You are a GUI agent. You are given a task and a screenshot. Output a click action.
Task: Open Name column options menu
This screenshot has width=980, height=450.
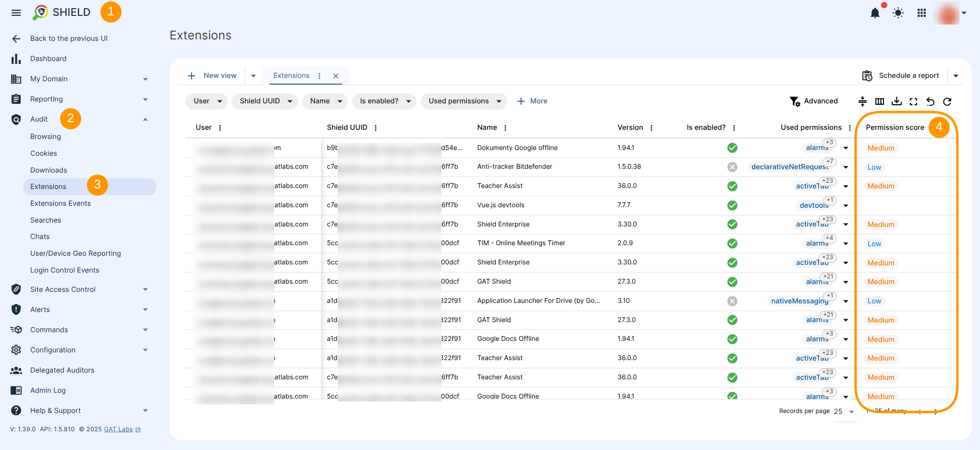pos(505,128)
